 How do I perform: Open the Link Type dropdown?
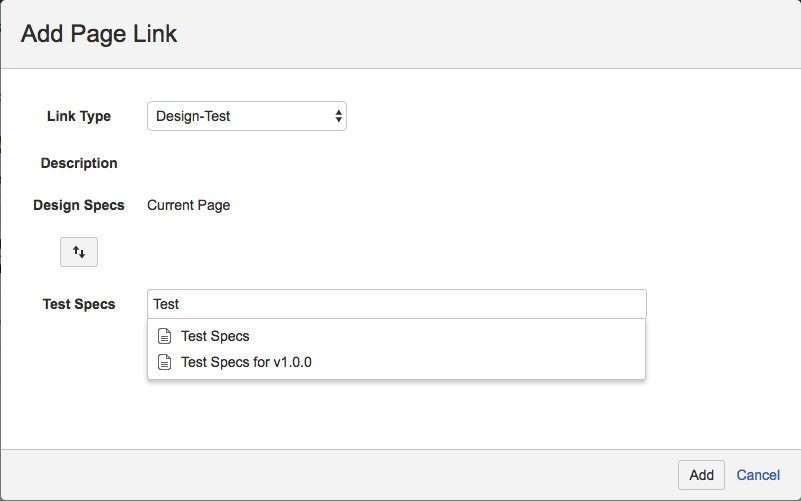tap(246, 117)
